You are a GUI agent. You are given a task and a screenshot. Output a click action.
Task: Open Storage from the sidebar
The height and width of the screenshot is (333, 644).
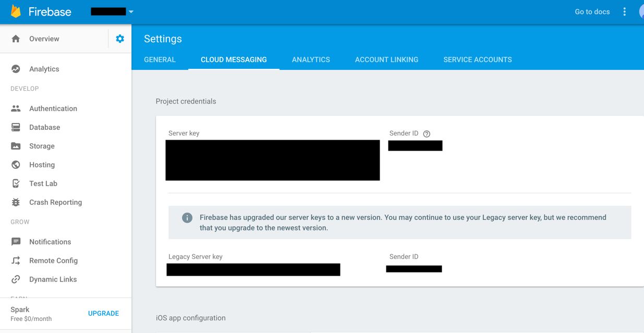click(42, 146)
